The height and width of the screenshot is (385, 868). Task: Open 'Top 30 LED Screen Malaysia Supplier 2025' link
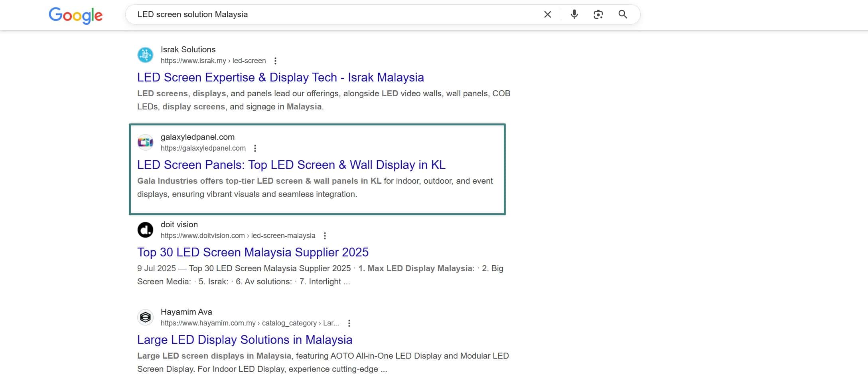tap(253, 252)
